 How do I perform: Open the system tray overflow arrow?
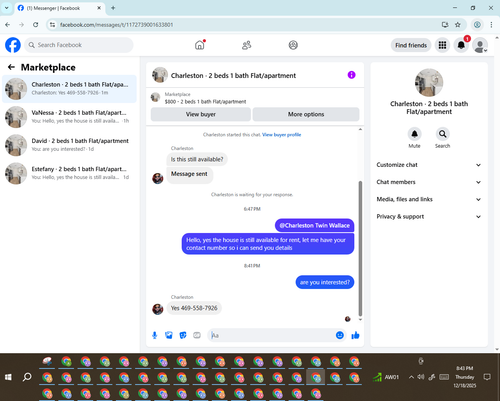(411, 377)
